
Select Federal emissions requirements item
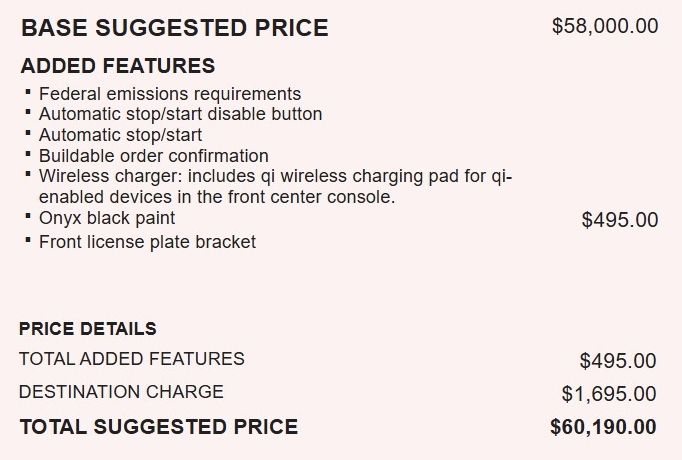[x=170, y=94]
